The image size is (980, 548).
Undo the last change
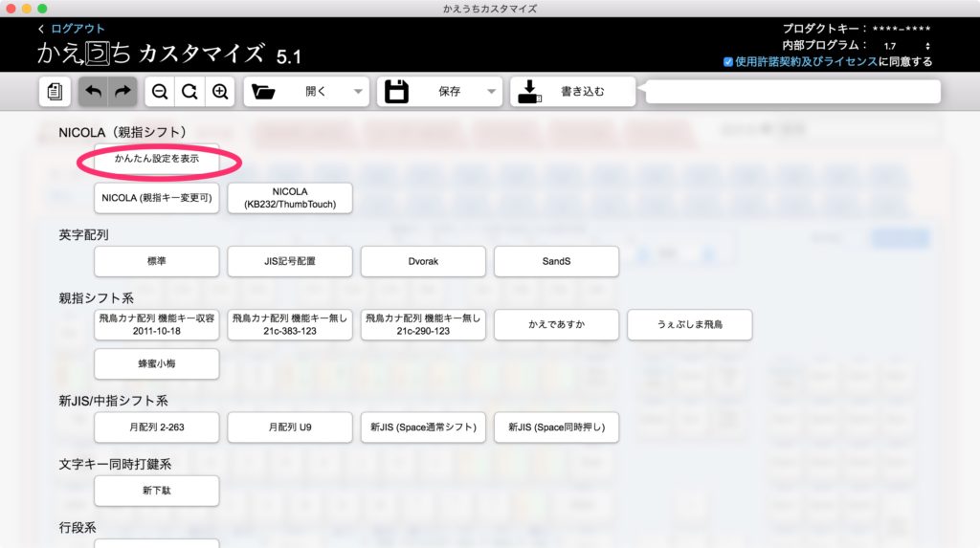tap(93, 91)
